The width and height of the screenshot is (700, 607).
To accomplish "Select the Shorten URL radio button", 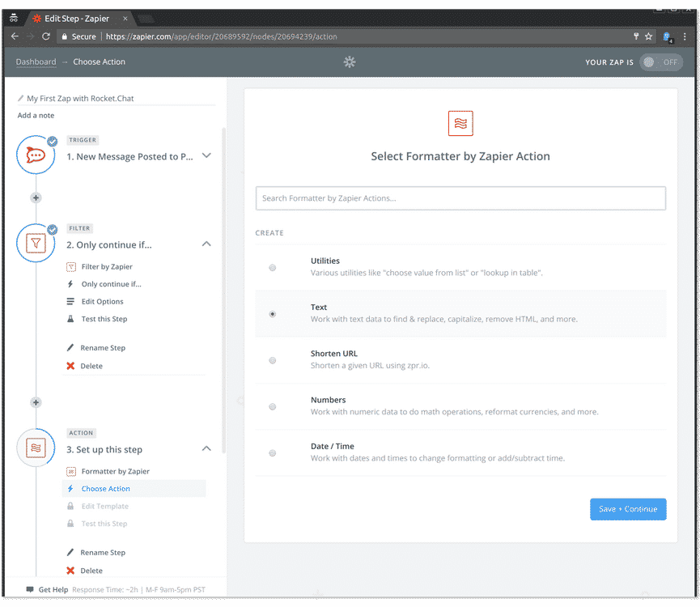I will tap(273, 361).
